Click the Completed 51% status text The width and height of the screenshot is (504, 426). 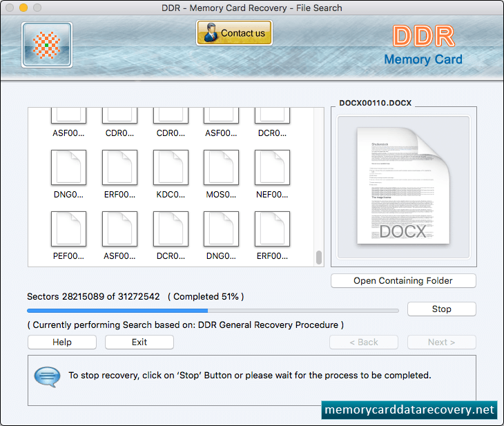pyautogui.click(x=206, y=296)
